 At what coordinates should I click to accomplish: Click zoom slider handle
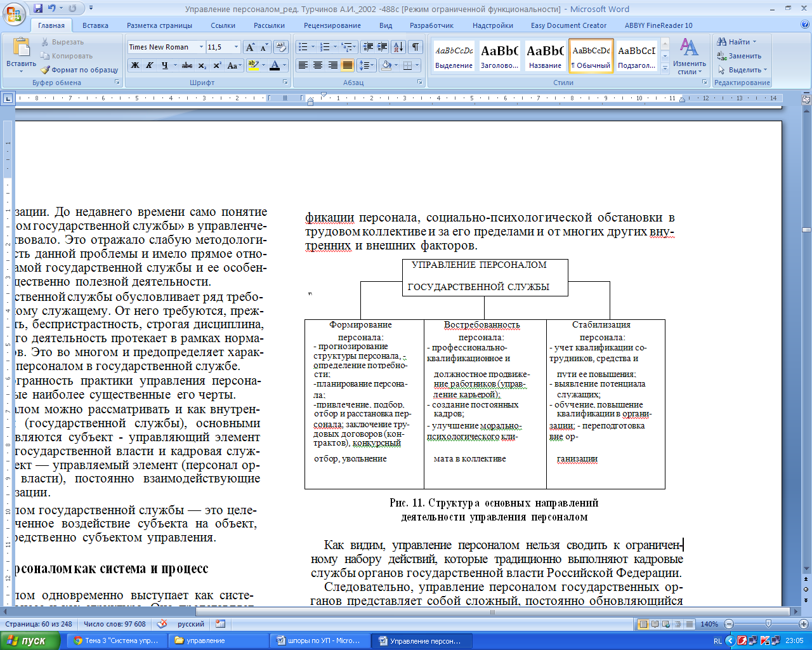coord(769,624)
